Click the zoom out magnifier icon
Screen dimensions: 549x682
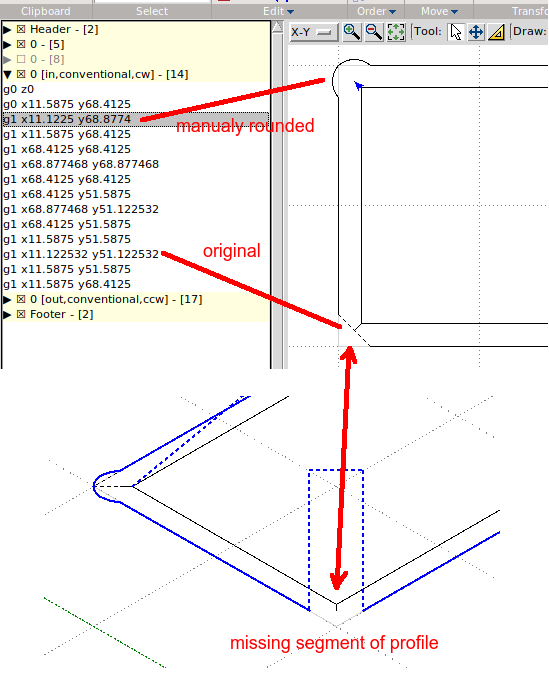pyautogui.click(x=374, y=32)
